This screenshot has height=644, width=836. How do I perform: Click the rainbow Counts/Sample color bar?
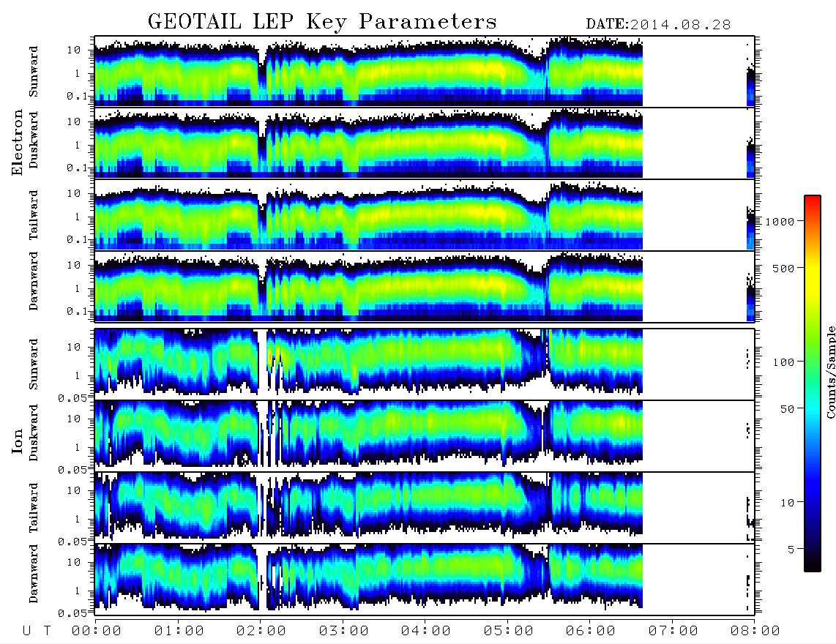[x=813, y=383]
